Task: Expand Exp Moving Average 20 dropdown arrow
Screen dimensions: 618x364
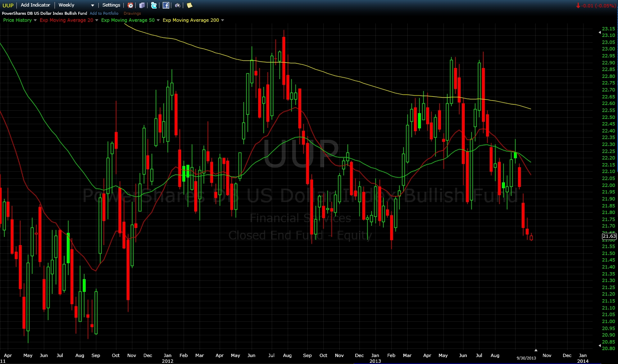Action: click(x=97, y=20)
